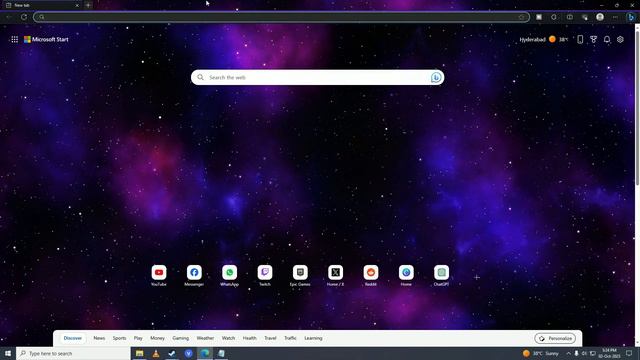
Task: Select the Traffic feed tab
Action: pos(291,338)
